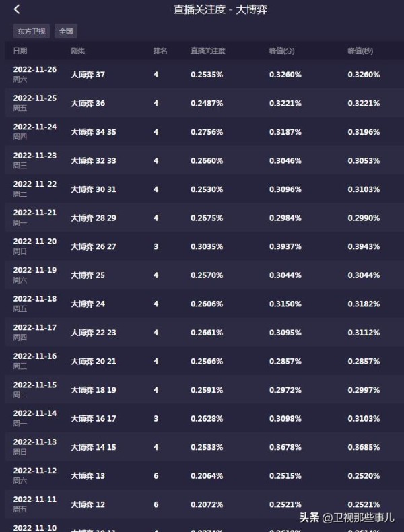Sort by the 日期 column header
The width and height of the screenshot is (404, 532).
(20, 51)
